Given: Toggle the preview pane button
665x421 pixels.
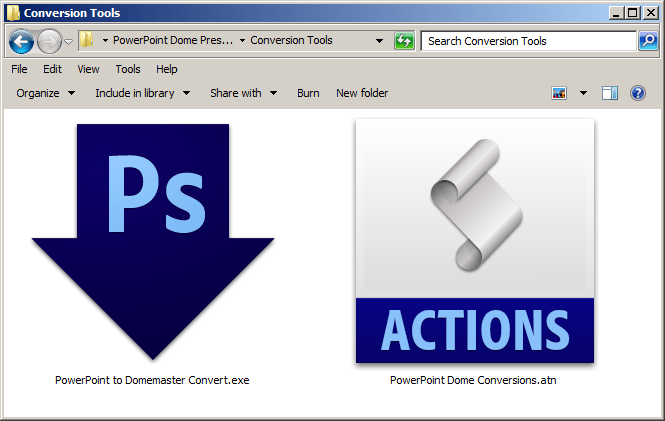Looking at the screenshot, I should click(609, 93).
